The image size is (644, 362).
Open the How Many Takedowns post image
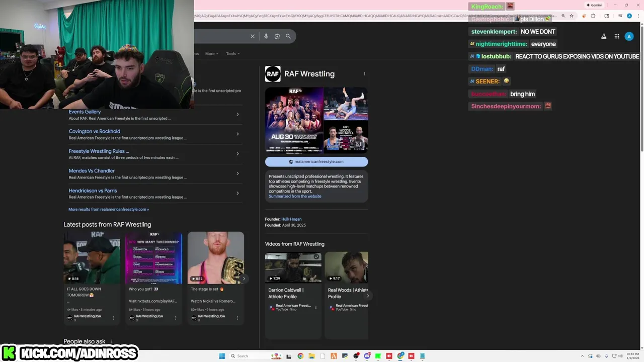click(153, 257)
